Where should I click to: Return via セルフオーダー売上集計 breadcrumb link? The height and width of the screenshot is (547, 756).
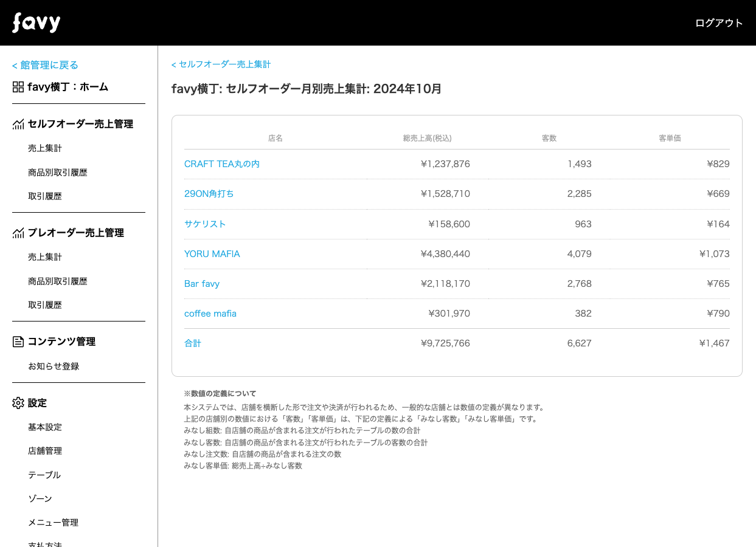(221, 64)
